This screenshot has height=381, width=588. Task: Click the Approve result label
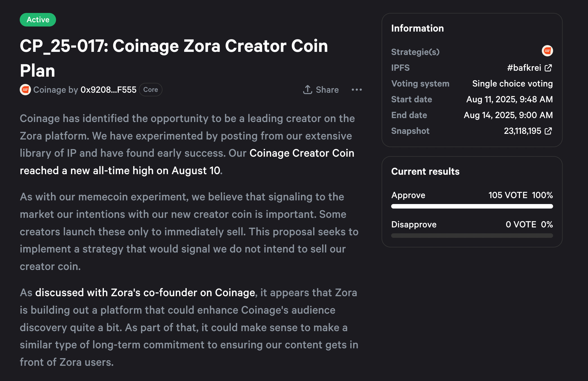(x=408, y=195)
